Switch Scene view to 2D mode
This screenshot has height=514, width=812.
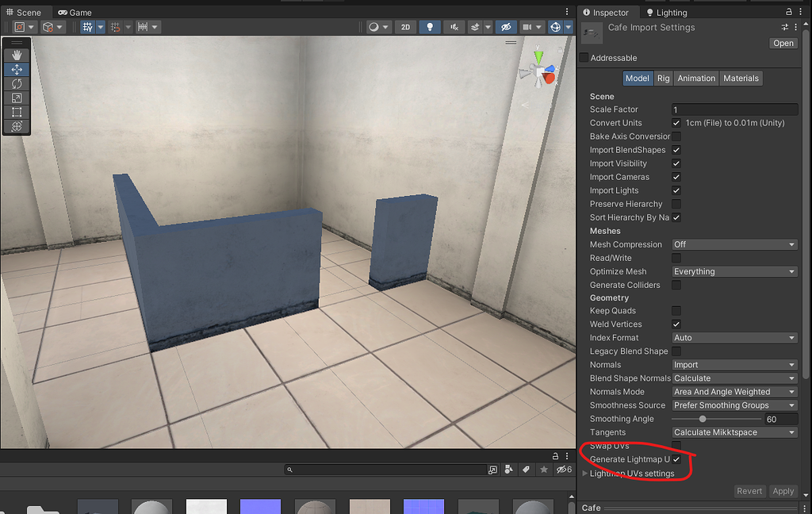405,26
